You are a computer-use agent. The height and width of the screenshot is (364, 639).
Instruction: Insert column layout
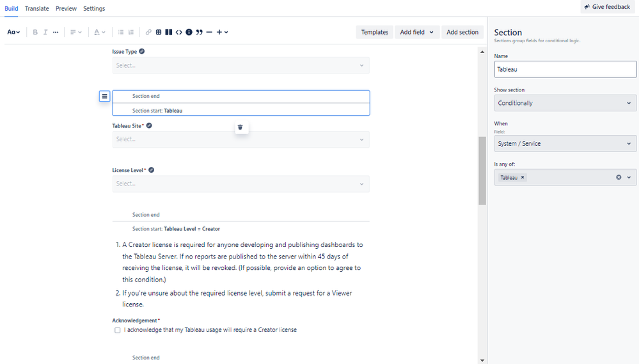169,32
